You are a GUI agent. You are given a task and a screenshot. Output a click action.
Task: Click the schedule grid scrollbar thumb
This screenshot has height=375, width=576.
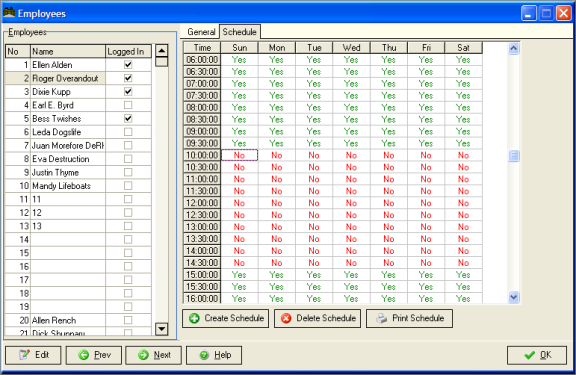514,156
